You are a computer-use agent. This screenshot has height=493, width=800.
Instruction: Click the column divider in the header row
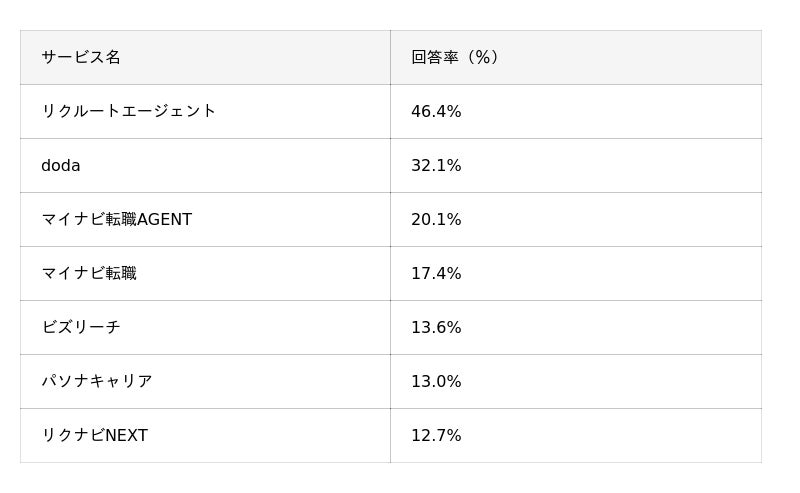coord(390,57)
